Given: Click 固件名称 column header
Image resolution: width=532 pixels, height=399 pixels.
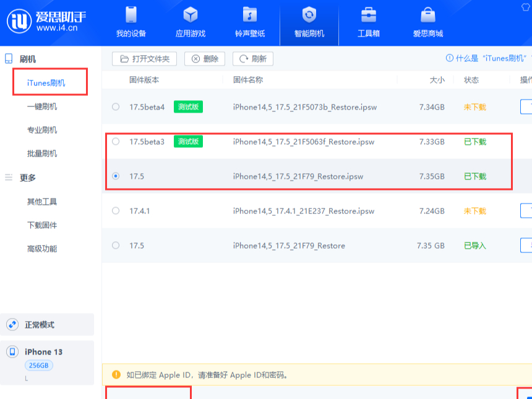Looking at the screenshot, I should (x=248, y=80).
